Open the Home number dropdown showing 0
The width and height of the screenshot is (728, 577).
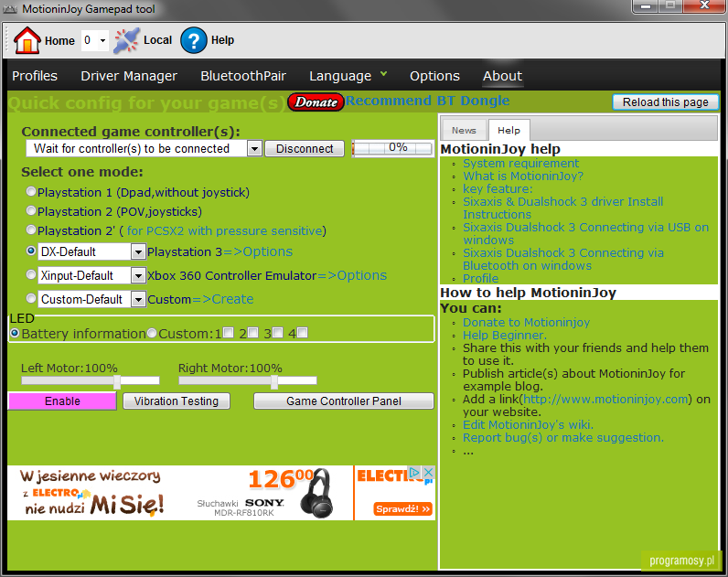coord(95,40)
